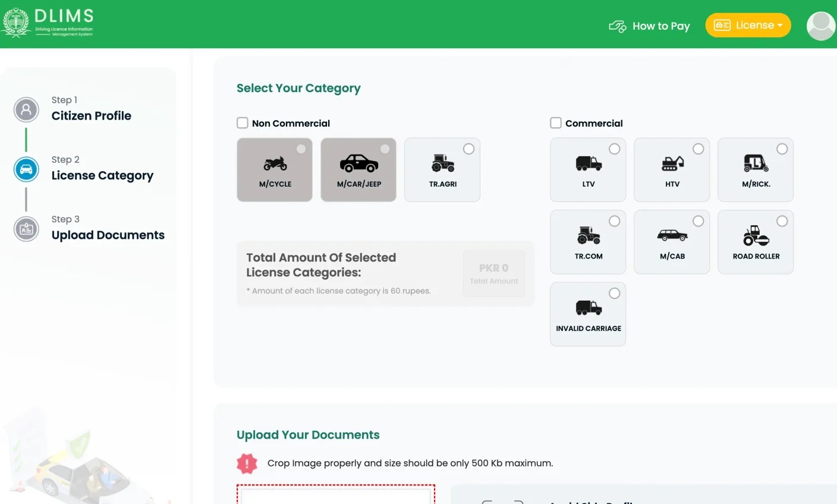Click the Invalid Carriage vehicle icon
The height and width of the screenshot is (504, 837).
588,308
